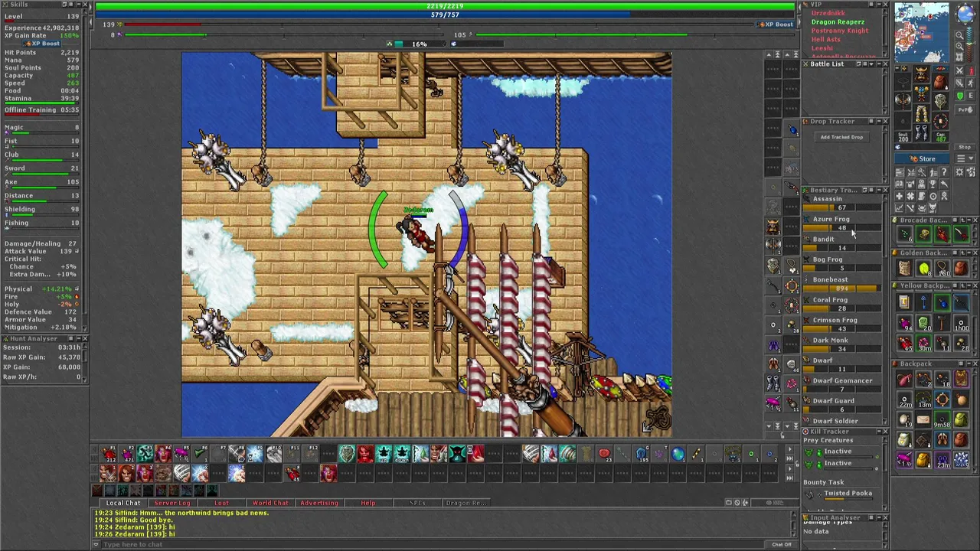
Task: Open Battle List filter dropdown arrow
Action: pyautogui.click(x=871, y=64)
